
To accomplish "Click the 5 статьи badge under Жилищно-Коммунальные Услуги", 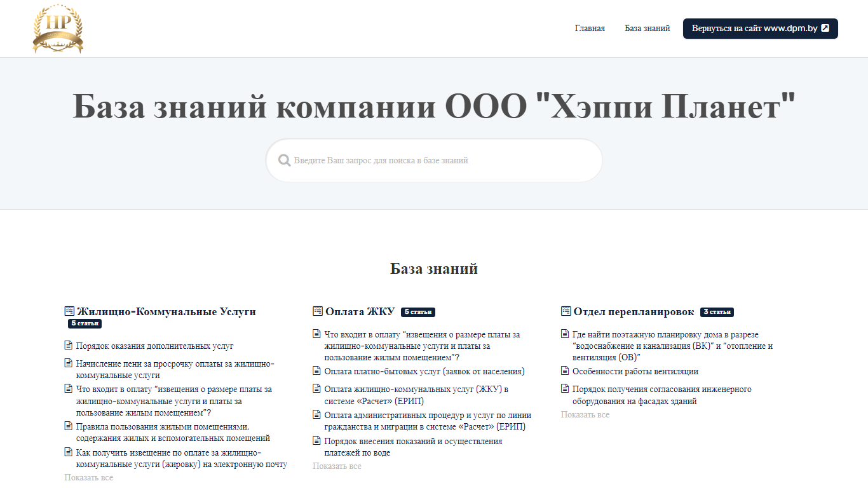I will tap(85, 323).
